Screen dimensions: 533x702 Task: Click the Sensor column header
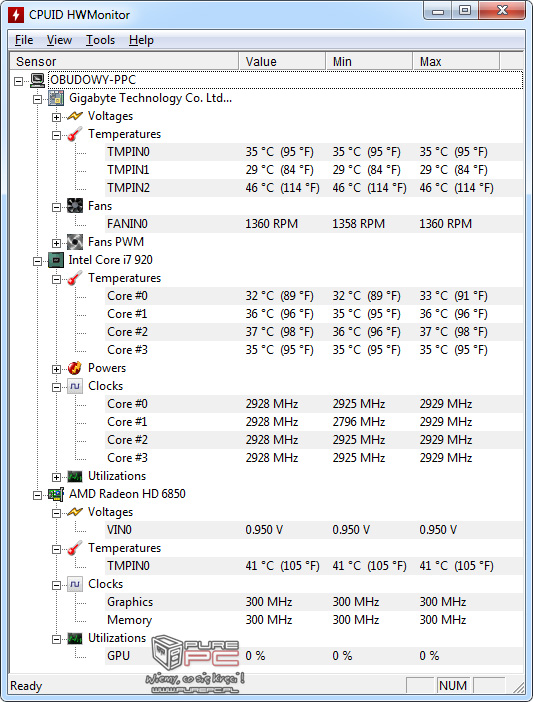click(x=124, y=61)
